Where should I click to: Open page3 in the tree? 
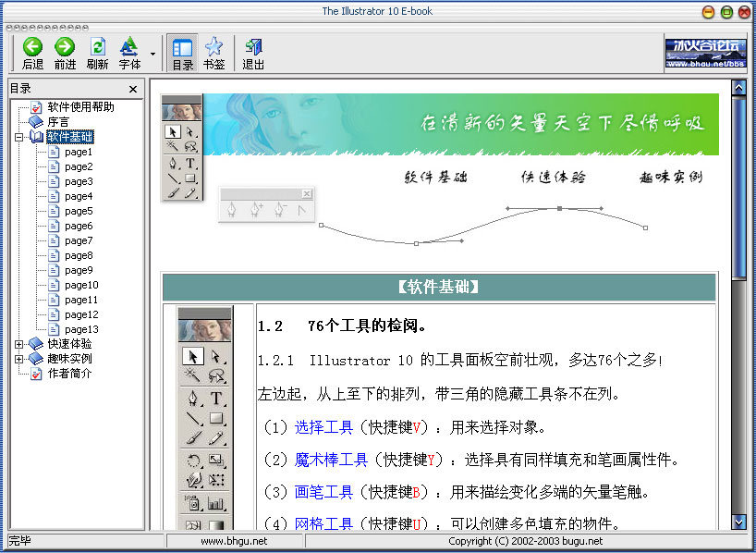click(79, 181)
